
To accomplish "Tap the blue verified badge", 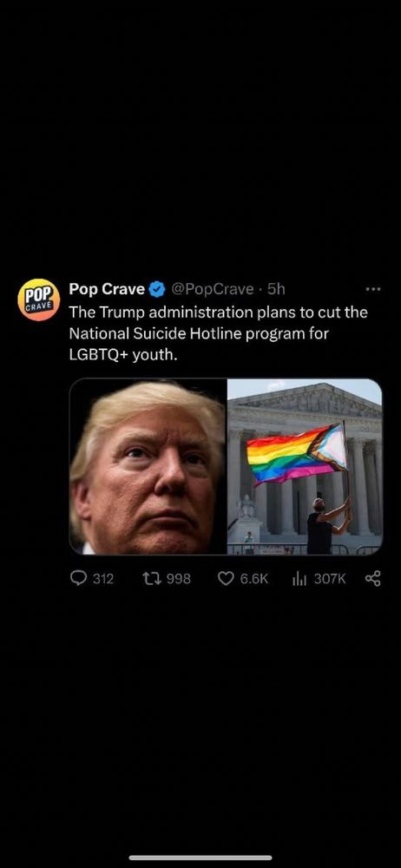I will point(157,289).
